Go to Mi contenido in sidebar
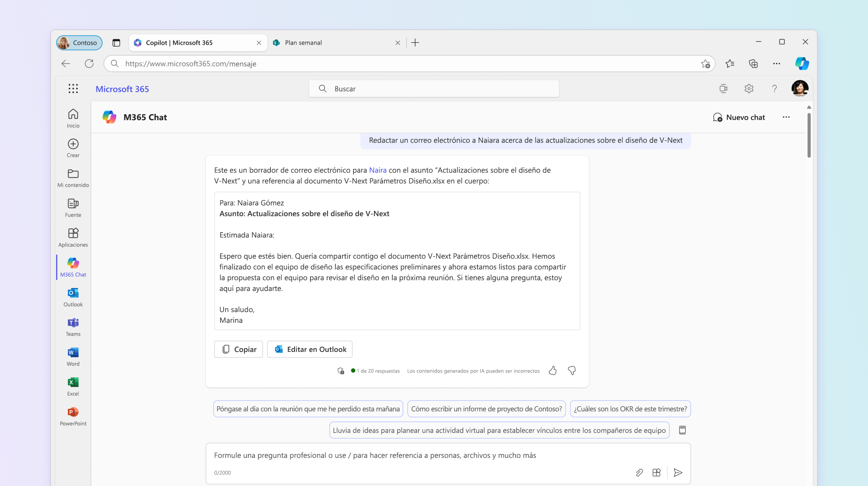 click(x=73, y=178)
